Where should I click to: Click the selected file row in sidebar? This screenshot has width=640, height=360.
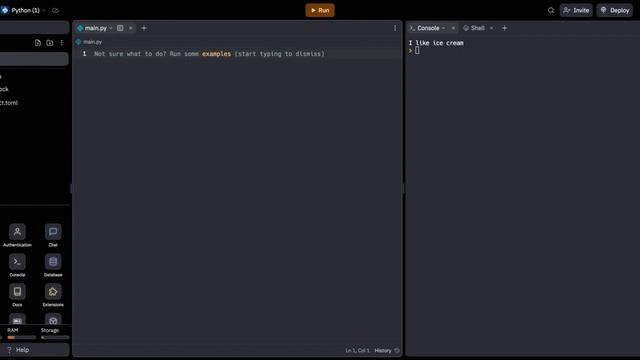34,59
